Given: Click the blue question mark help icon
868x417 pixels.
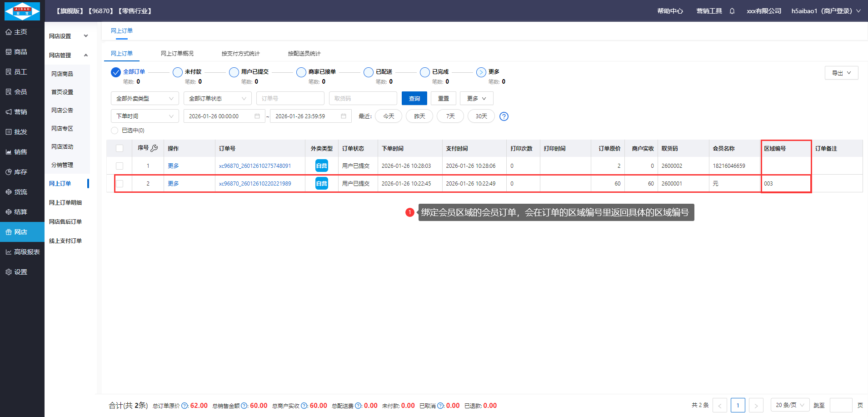Looking at the screenshot, I should point(504,116).
